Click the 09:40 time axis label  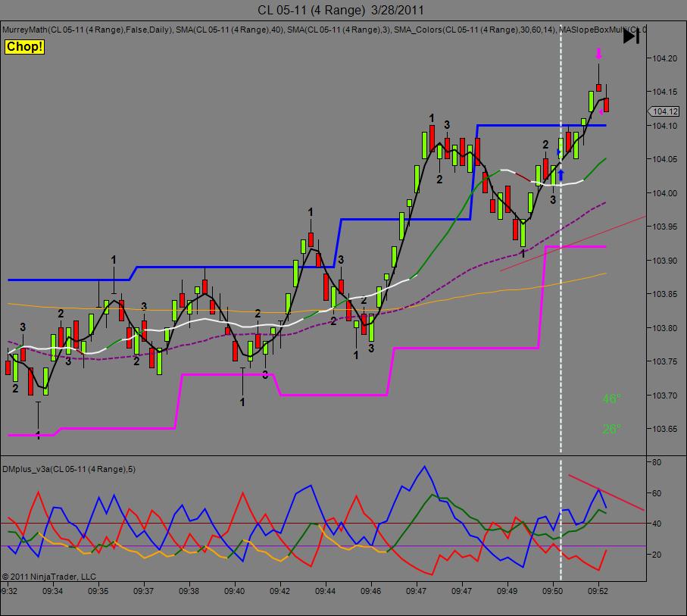pos(234,591)
